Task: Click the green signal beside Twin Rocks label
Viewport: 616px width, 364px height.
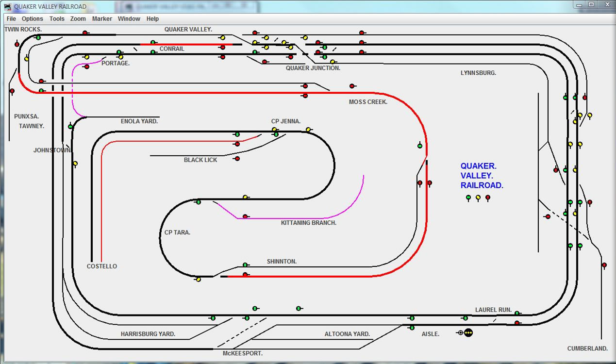Action: click(38, 37)
